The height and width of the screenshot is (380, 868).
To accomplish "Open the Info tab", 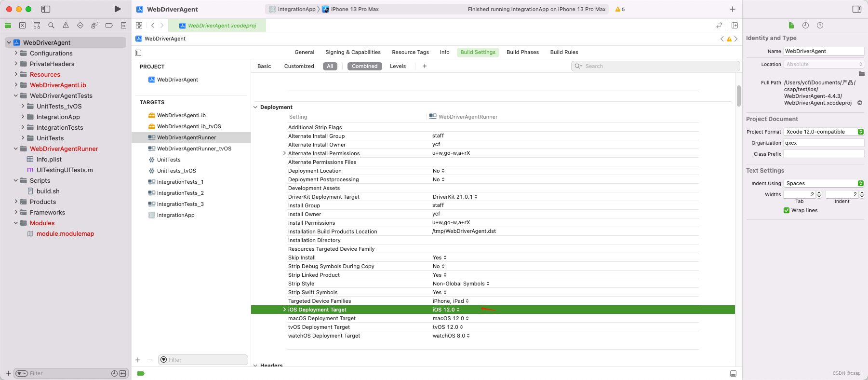I will point(444,52).
